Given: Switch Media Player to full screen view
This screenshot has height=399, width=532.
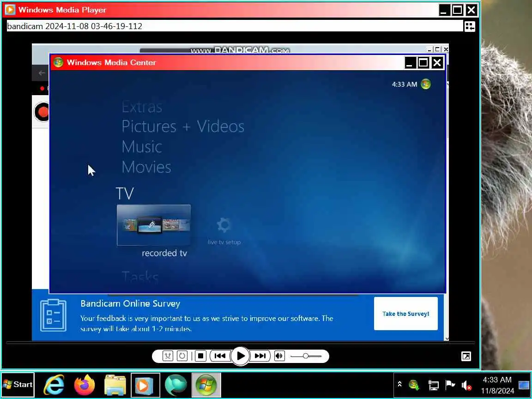Looking at the screenshot, I should (466, 356).
